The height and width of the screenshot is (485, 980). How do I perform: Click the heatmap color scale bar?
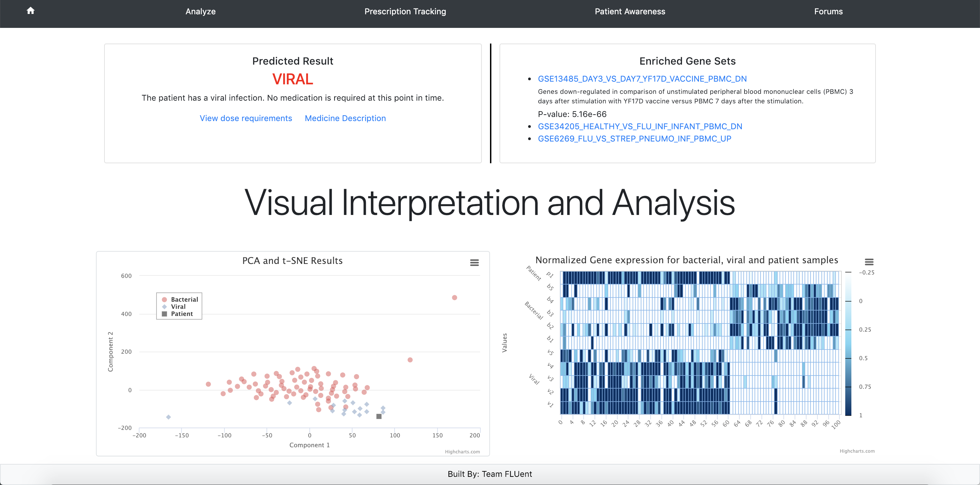848,344
